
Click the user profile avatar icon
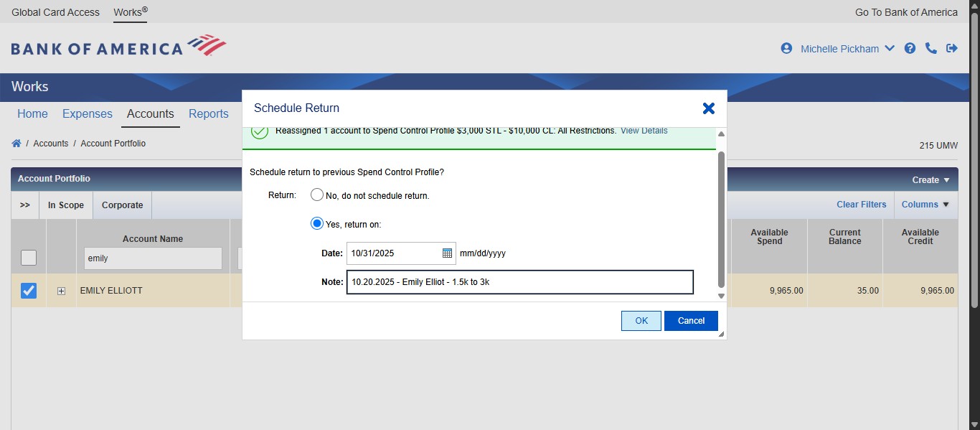[x=786, y=49]
